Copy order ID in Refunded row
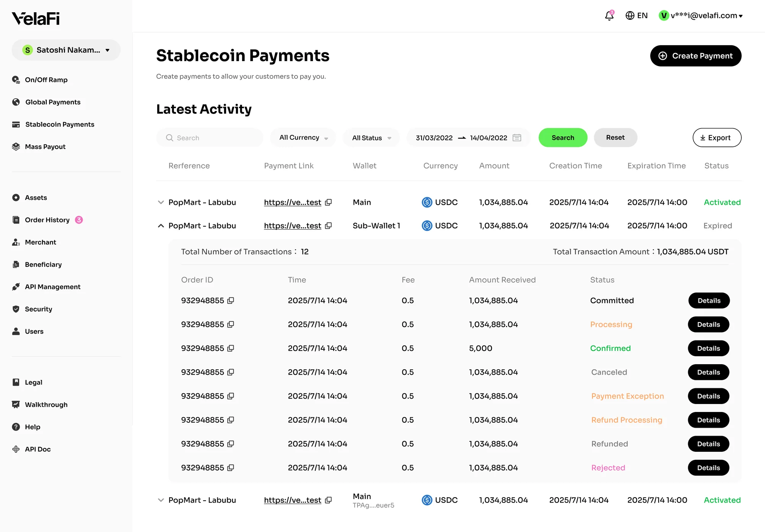This screenshot has width=765, height=532. pyautogui.click(x=231, y=444)
